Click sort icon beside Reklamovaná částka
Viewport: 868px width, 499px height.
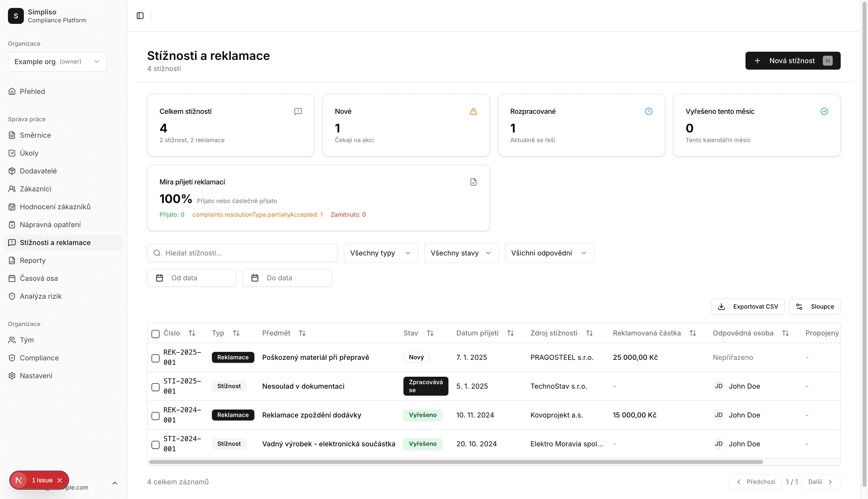(x=692, y=333)
